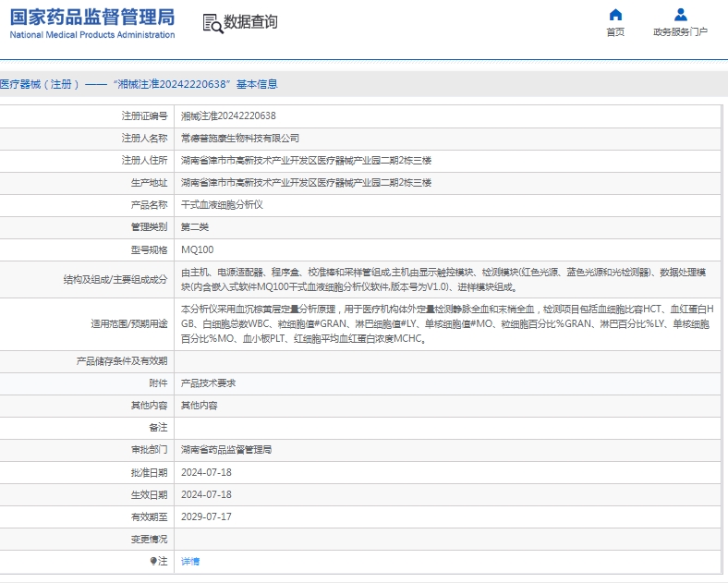Click the 备注 label cell
The width and height of the screenshot is (728, 583).
(87, 428)
